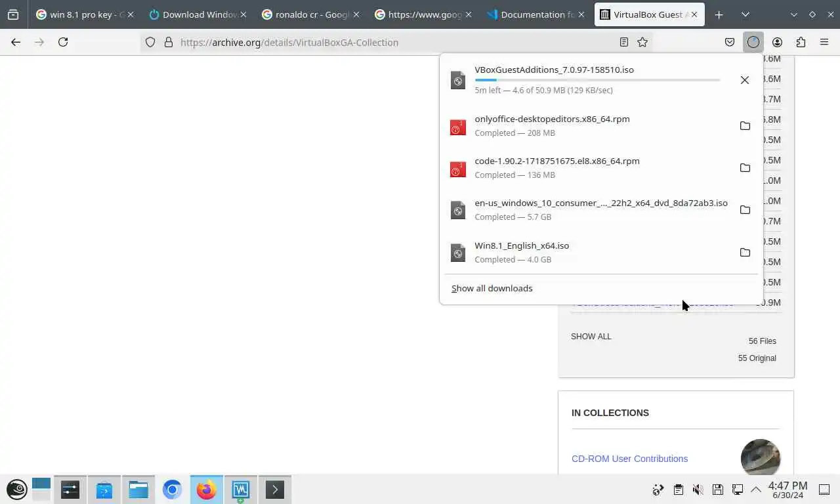Open tracking protection shield info
Screen dimensions: 840x504
coord(150,42)
